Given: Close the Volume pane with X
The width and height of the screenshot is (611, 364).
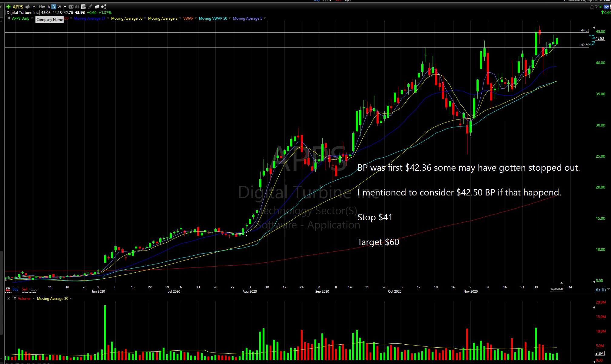Looking at the screenshot, I should click(x=8, y=299).
